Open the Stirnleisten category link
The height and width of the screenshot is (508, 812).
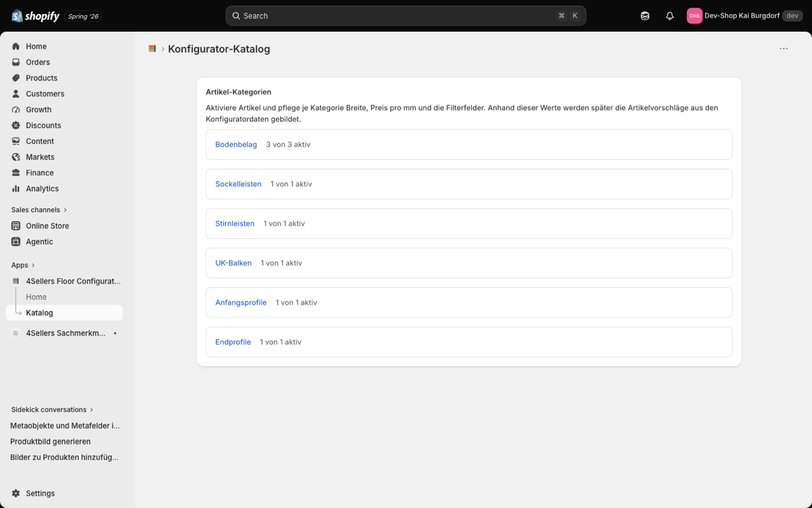[235, 224]
